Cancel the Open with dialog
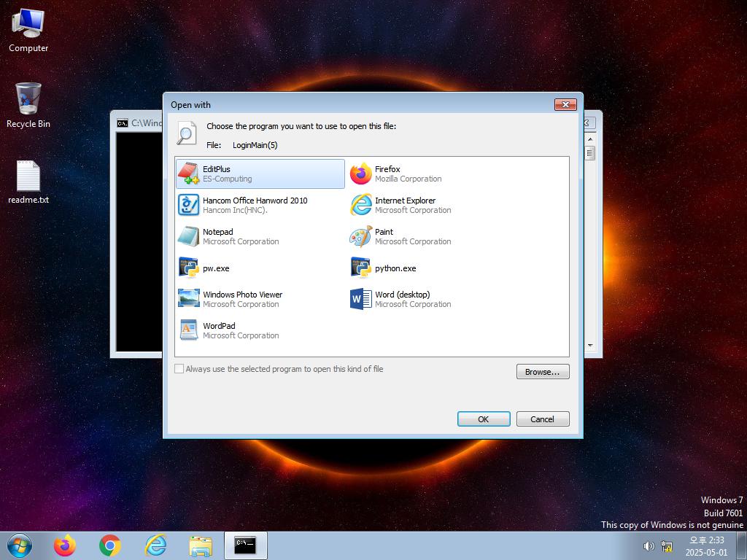 543,419
